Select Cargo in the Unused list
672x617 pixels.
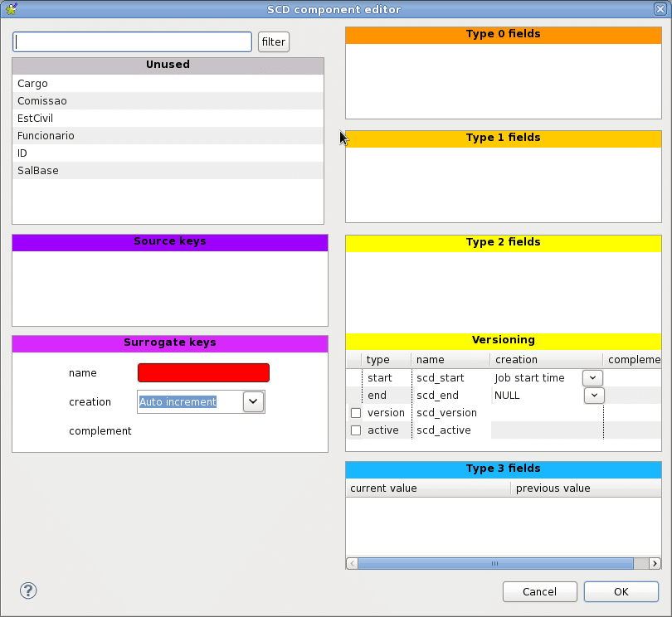pyautogui.click(x=33, y=84)
